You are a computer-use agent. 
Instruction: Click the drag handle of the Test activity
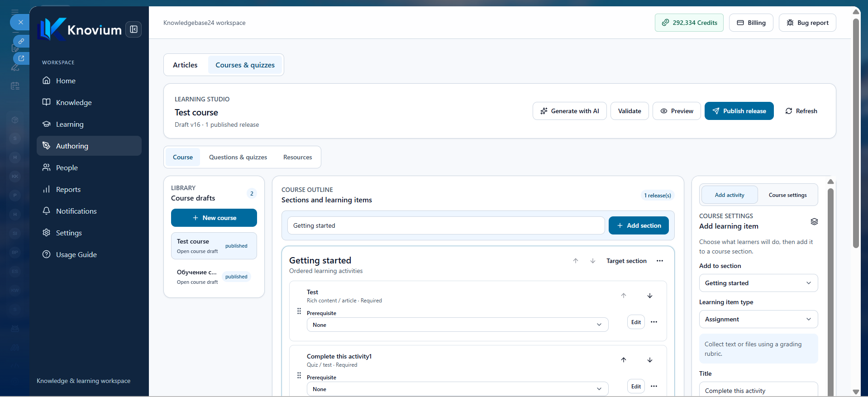(299, 311)
